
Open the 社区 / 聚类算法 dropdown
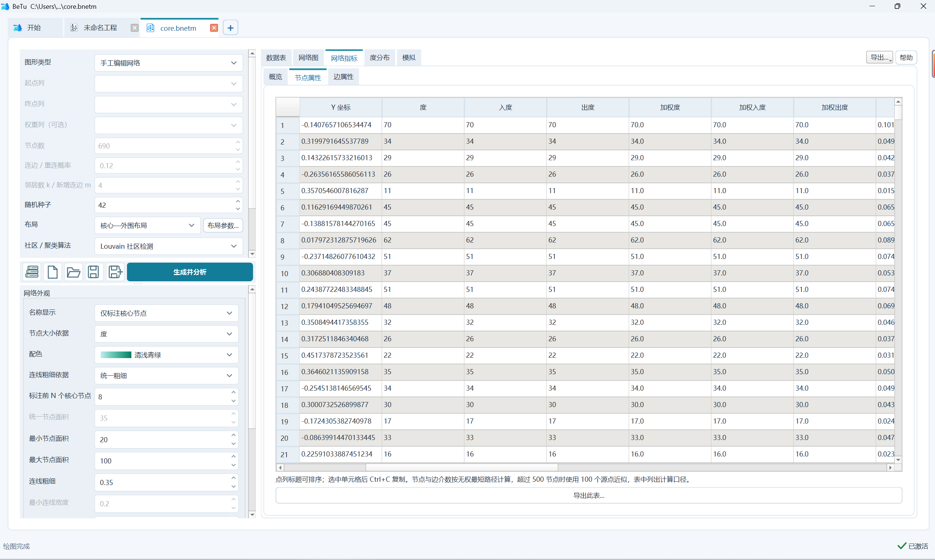click(x=168, y=247)
